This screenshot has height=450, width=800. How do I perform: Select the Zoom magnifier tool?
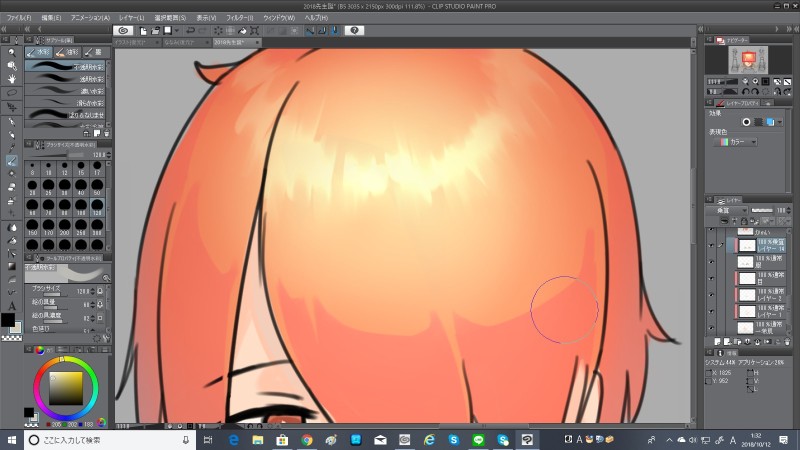[x=11, y=53]
